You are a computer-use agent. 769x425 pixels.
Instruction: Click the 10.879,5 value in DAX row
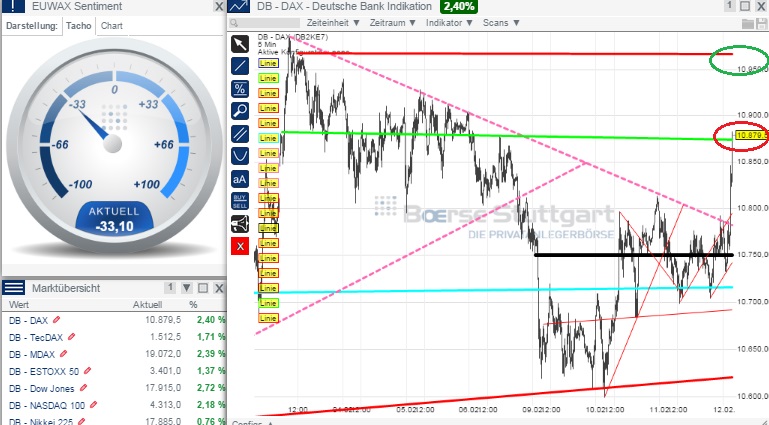pos(163,320)
